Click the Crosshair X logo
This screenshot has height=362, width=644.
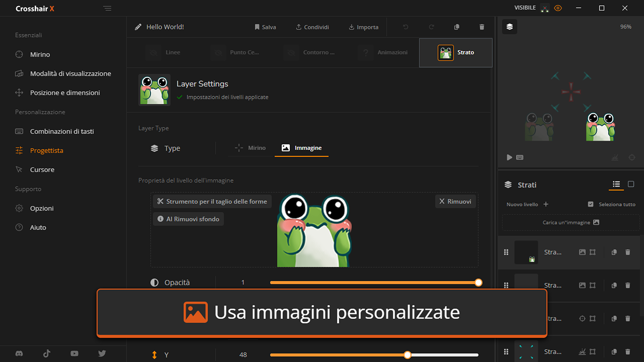35,9
